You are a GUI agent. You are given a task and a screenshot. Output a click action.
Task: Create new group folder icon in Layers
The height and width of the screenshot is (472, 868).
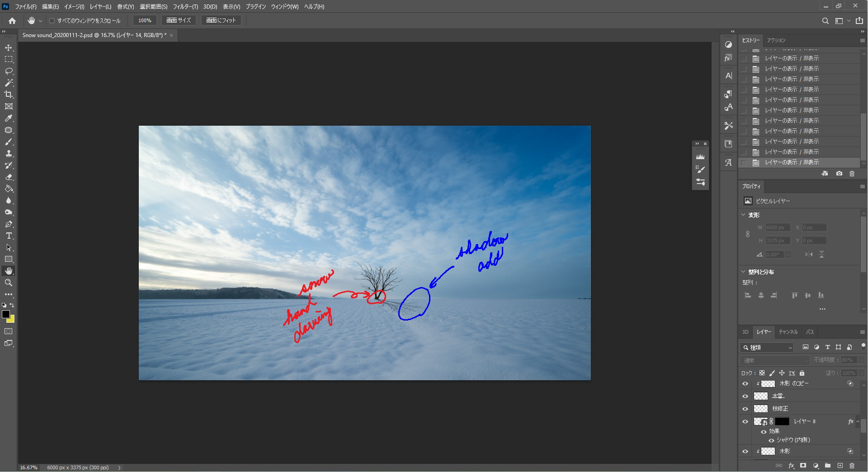[x=827, y=465]
